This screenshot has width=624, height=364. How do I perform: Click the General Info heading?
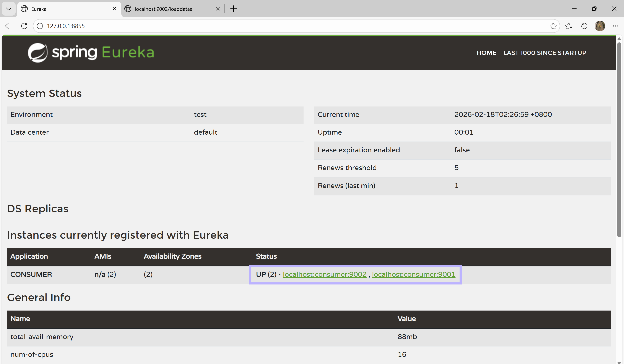(39, 297)
